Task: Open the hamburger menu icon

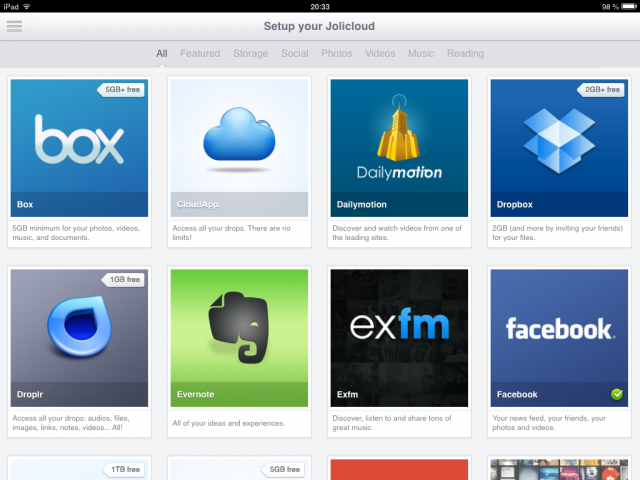Action: tap(14, 26)
